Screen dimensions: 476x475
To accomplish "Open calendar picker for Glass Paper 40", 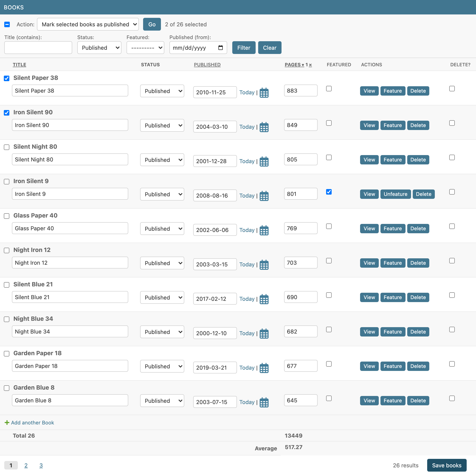I will (x=264, y=230).
